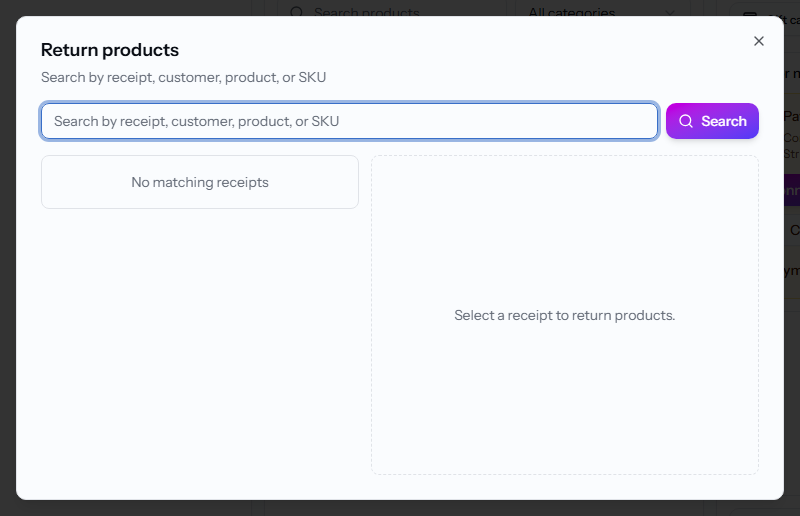Click the 'Return products' heading
The height and width of the screenshot is (516, 800).
click(x=110, y=50)
